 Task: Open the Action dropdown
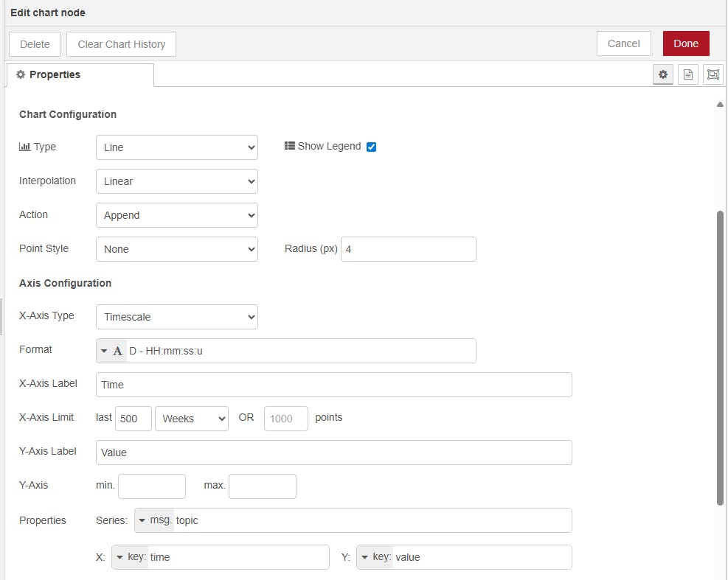[x=177, y=215]
